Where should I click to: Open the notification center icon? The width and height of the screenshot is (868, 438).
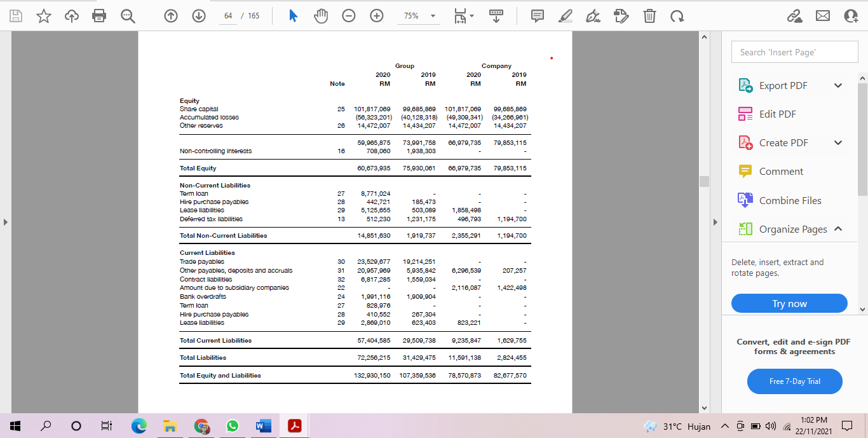(847, 427)
